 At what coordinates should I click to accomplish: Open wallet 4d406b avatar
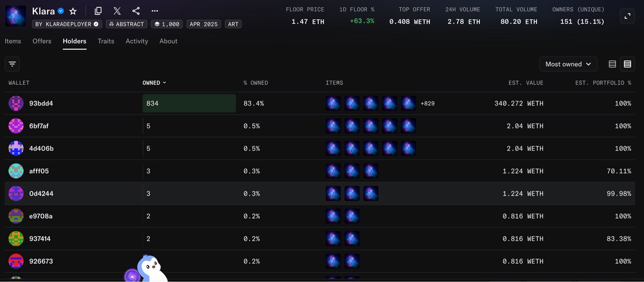[16, 149]
